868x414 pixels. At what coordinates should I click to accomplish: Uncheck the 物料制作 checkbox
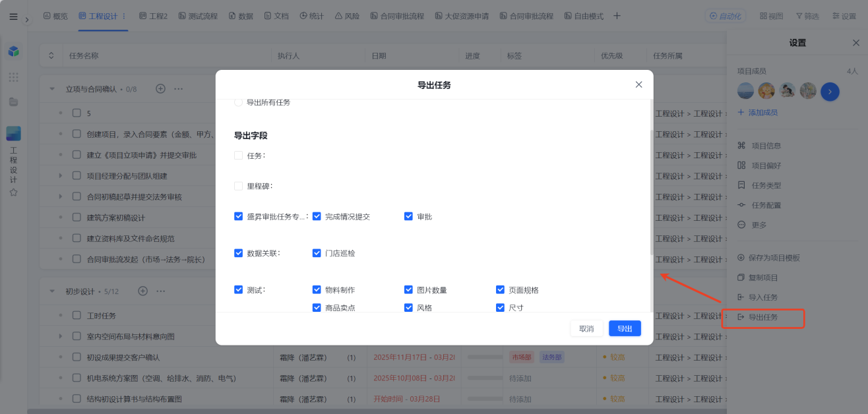point(317,290)
